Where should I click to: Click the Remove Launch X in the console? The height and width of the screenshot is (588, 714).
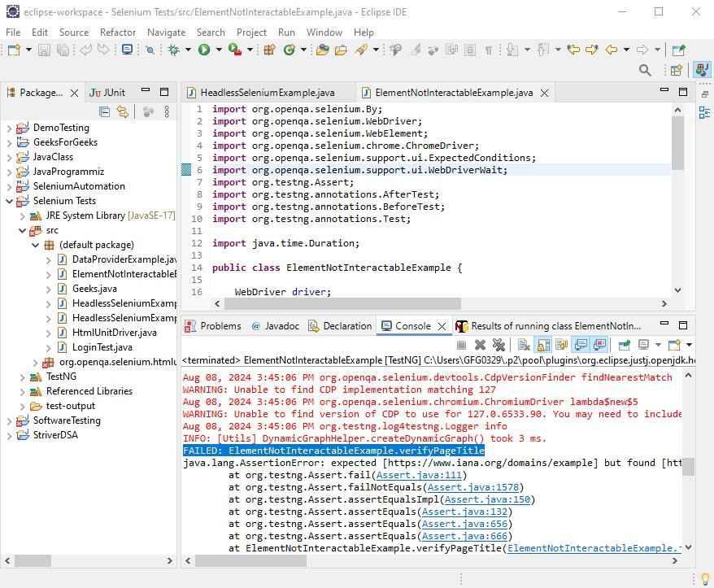pos(480,345)
